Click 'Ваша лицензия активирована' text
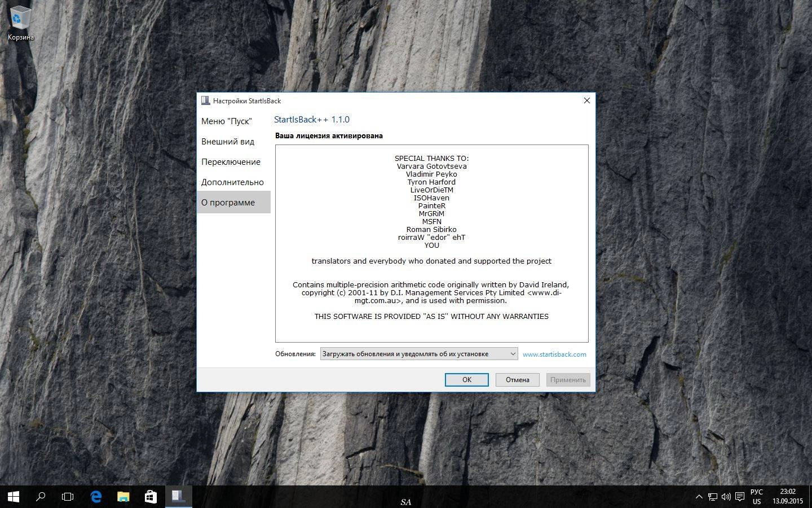The image size is (812, 508). tap(329, 135)
